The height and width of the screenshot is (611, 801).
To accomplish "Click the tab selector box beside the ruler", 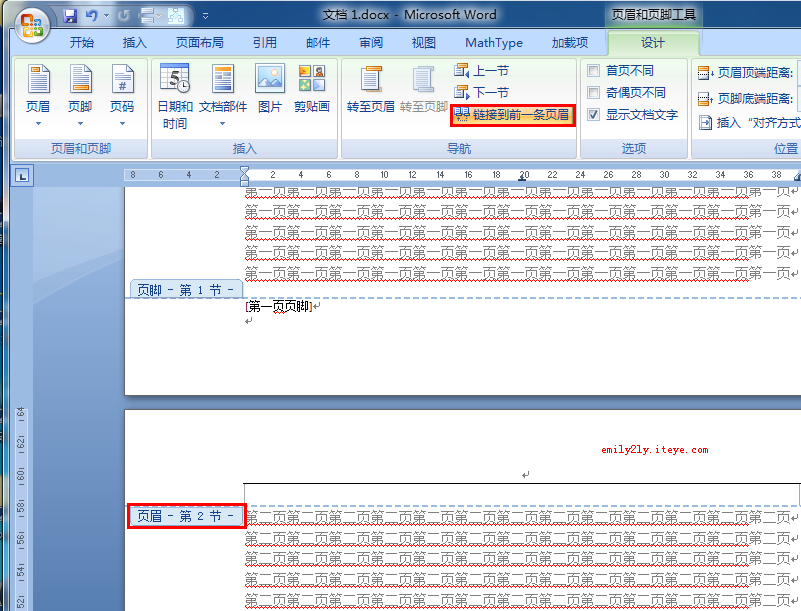I will point(22,176).
